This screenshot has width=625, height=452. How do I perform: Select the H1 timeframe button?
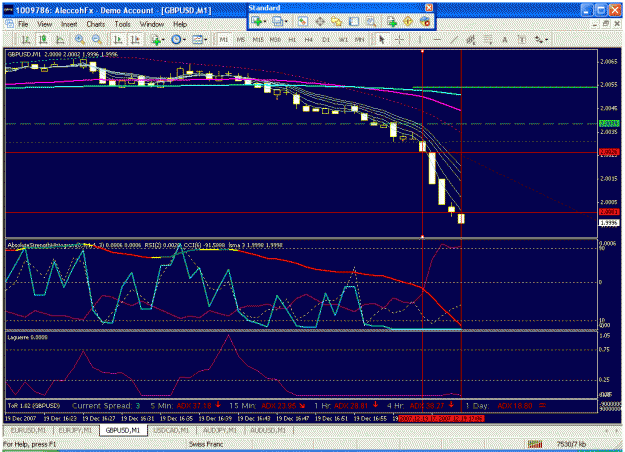(x=292, y=39)
